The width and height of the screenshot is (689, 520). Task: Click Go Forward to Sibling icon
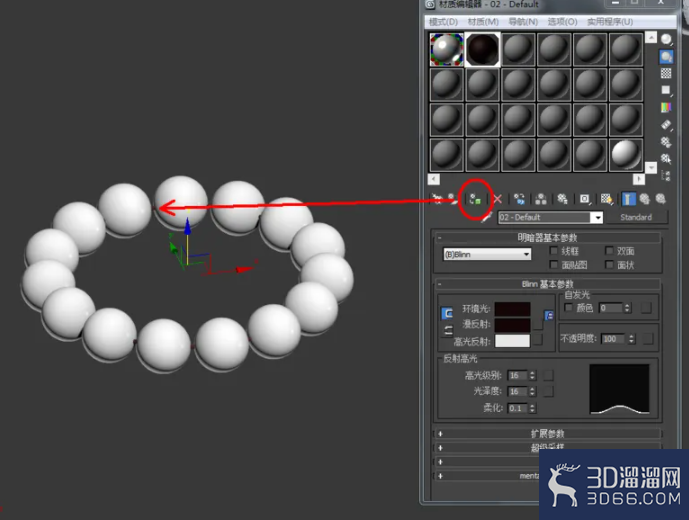pyautogui.click(x=660, y=199)
